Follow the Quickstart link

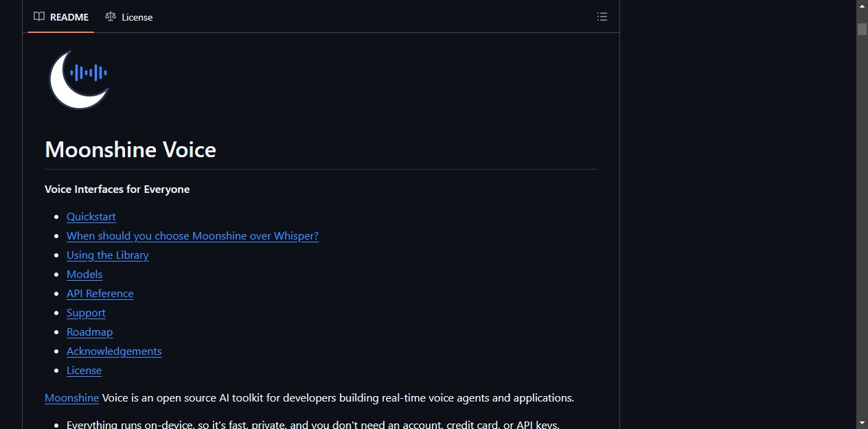click(x=91, y=217)
